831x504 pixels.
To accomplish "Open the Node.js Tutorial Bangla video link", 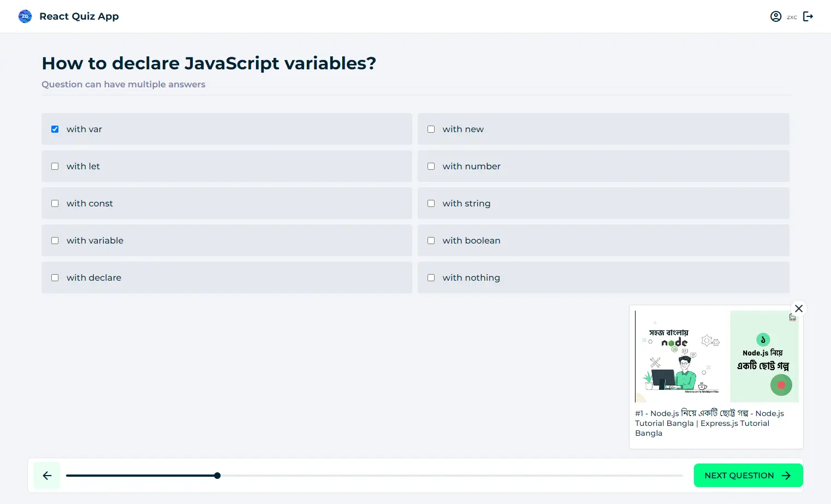I will pos(709,423).
